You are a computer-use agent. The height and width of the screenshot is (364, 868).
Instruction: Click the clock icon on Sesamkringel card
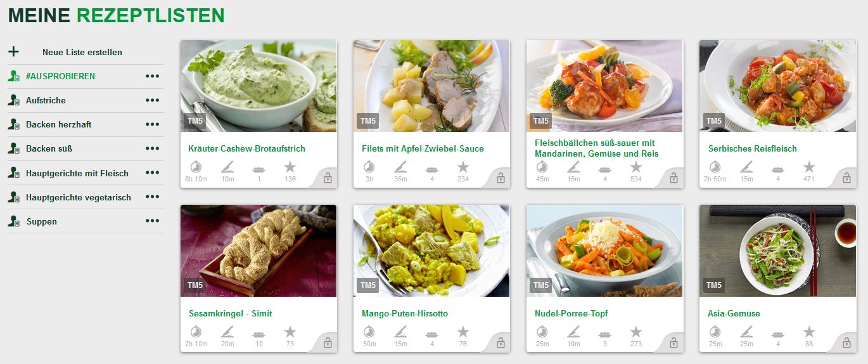pyautogui.click(x=196, y=332)
